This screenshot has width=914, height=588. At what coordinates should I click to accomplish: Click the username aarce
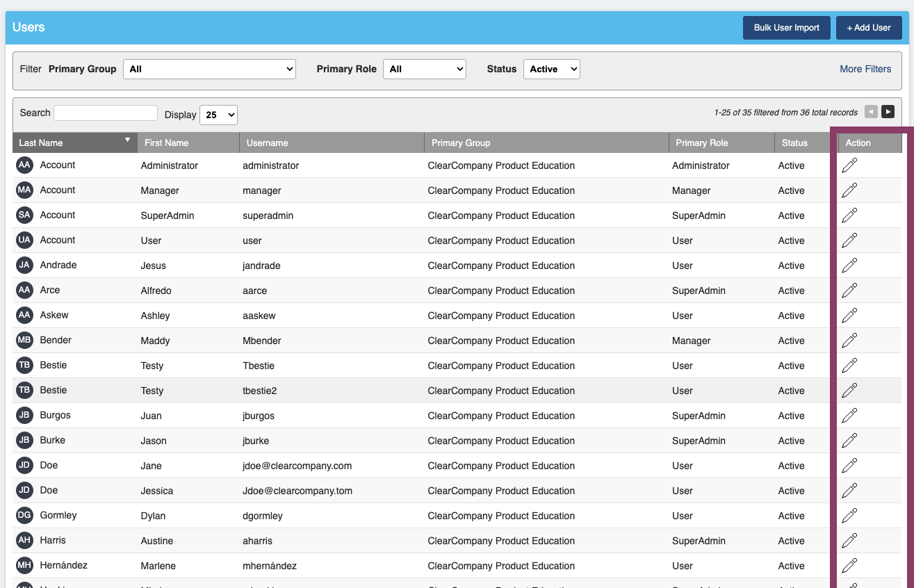[x=254, y=291]
